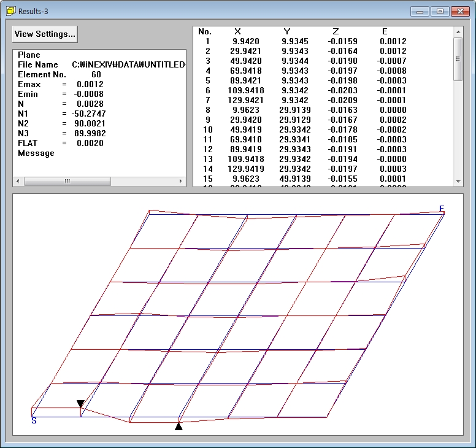Screen dimensions: 476x448
Task: Click the FLAT value line in info panel
Action: tap(61, 143)
